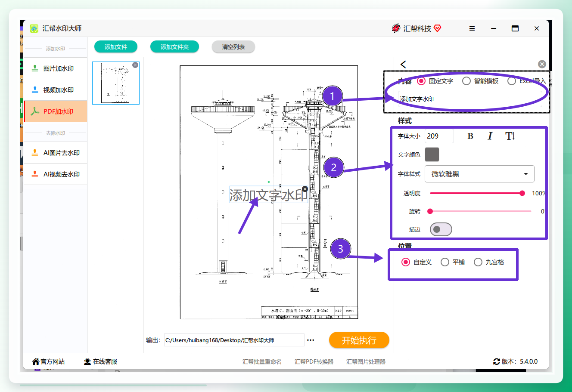Close the watermark settings panel

pyautogui.click(x=542, y=64)
